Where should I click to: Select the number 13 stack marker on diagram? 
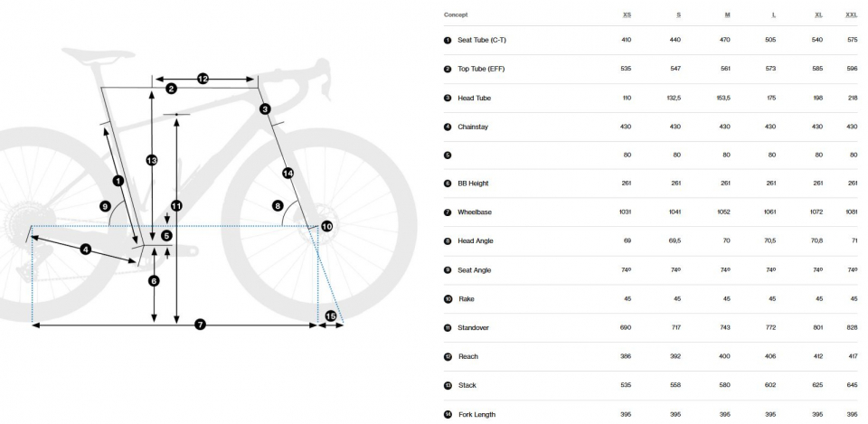[152, 161]
